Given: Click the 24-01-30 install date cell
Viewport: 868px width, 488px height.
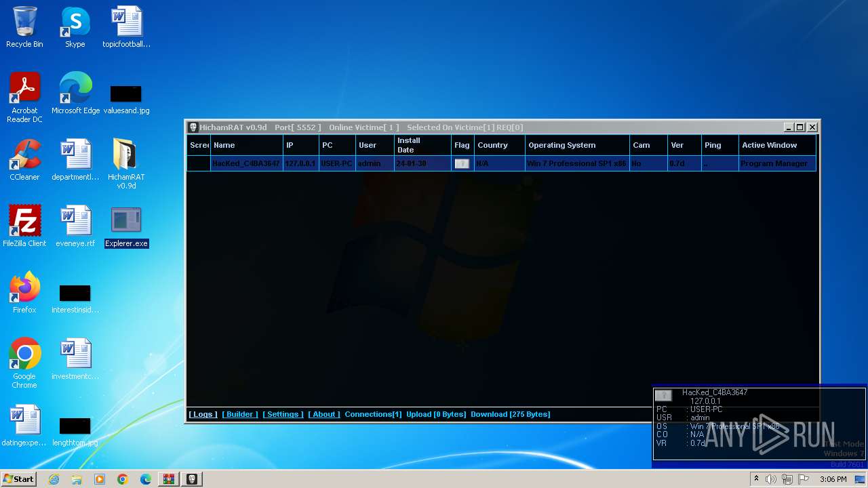Looking at the screenshot, I should pos(422,163).
